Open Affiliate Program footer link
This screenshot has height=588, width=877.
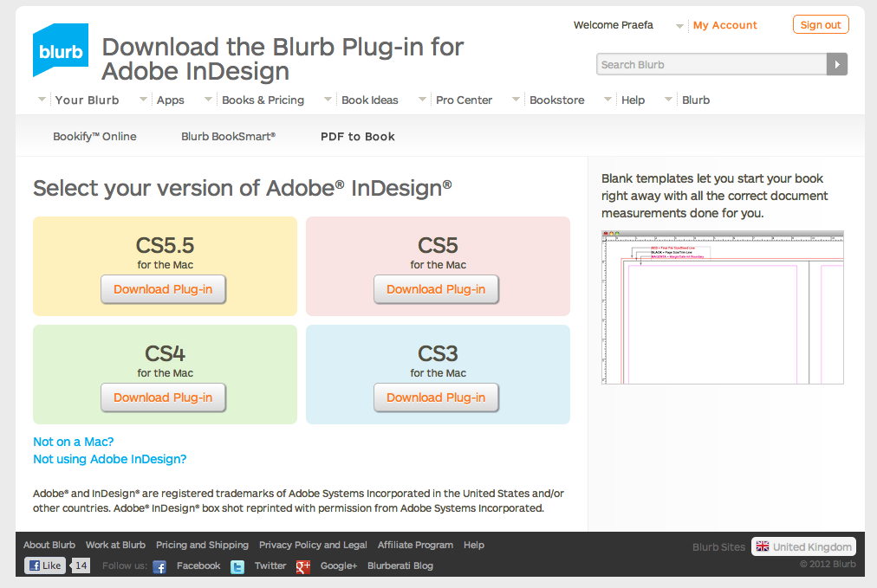click(x=415, y=545)
